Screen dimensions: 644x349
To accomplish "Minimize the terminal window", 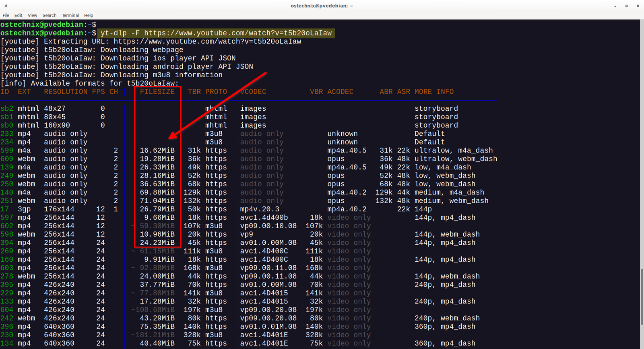I will (x=615, y=6).
